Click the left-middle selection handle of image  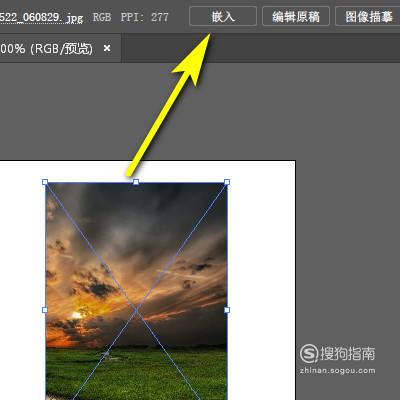pos(45,310)
